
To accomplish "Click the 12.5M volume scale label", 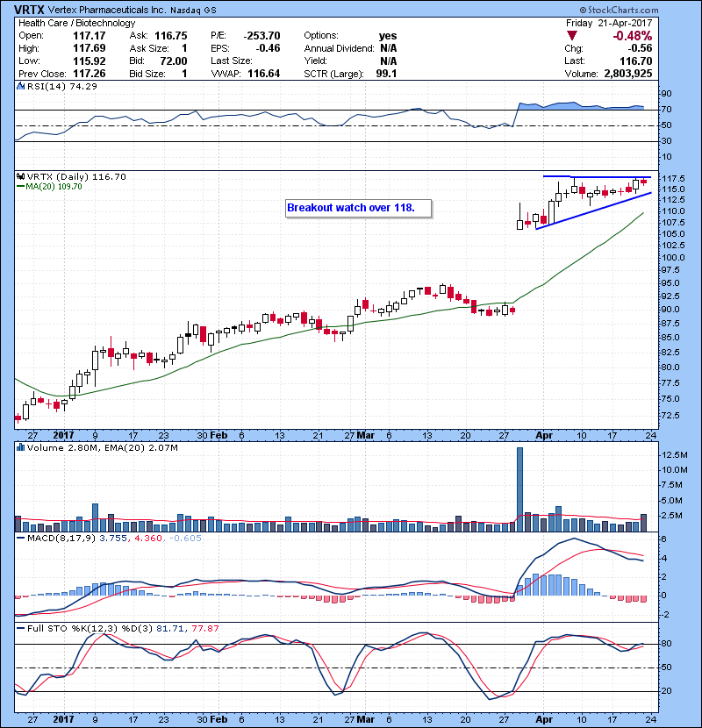I will [674, 455].
